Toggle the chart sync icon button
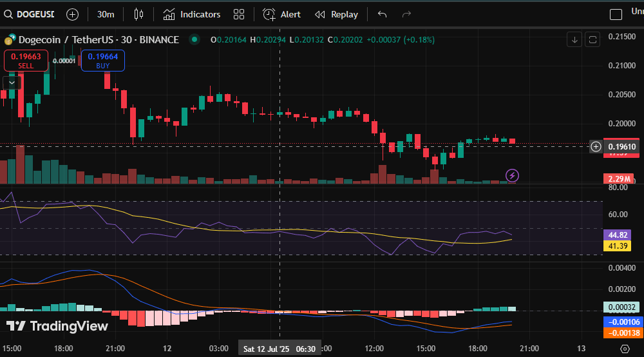Image resolution: width=644 pixels, height=357 pixels. (x=593, y=39)
